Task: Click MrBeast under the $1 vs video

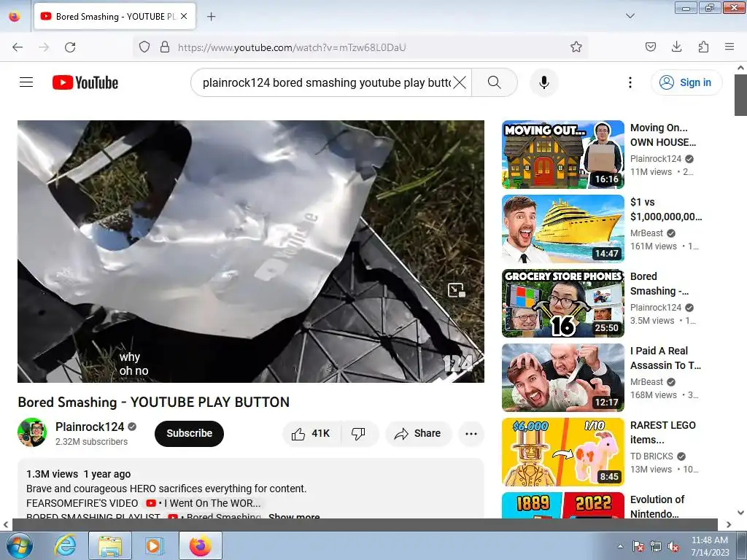Action: pyautogui.click(x=646, y=233)
